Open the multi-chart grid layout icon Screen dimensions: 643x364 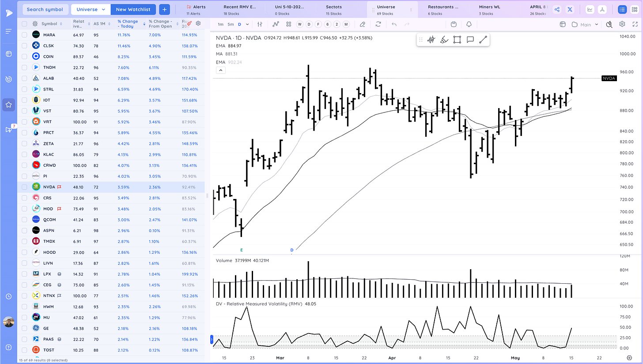(288, 25)
